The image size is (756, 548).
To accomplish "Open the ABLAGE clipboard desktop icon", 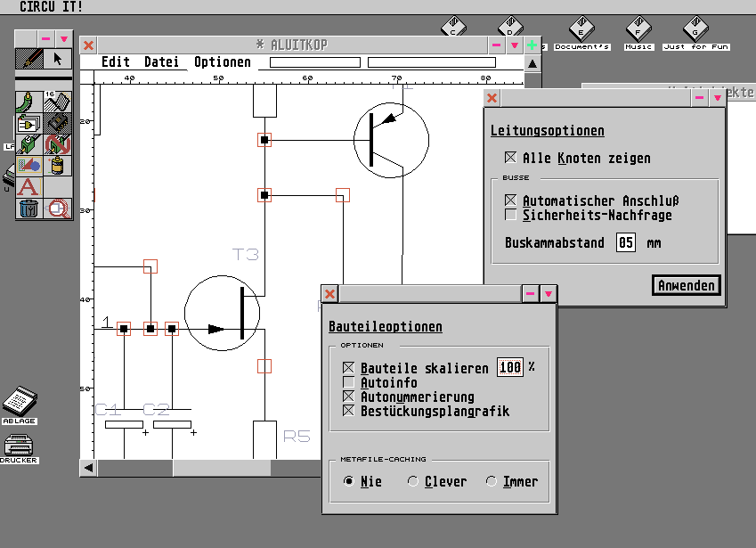I will pos(20,405).
